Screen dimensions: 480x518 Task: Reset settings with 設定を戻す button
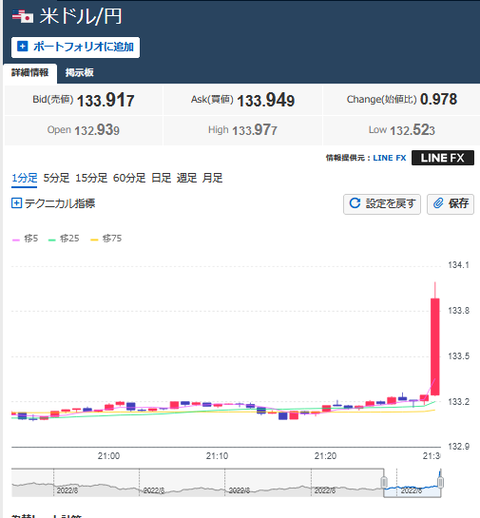[x=382, y=204]
